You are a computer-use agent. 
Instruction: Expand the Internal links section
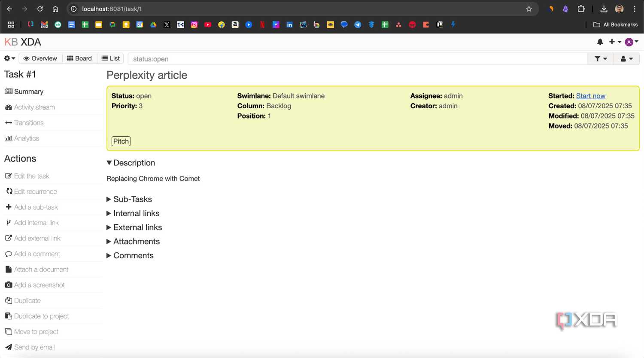(x=133, y=213)
